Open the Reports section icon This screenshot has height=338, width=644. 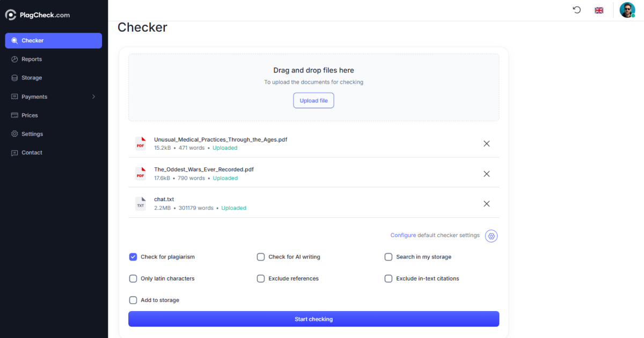[15, 59]
